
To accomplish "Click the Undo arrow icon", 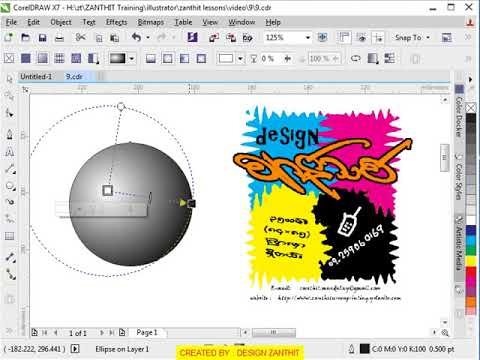I will (x=136, y=37).
